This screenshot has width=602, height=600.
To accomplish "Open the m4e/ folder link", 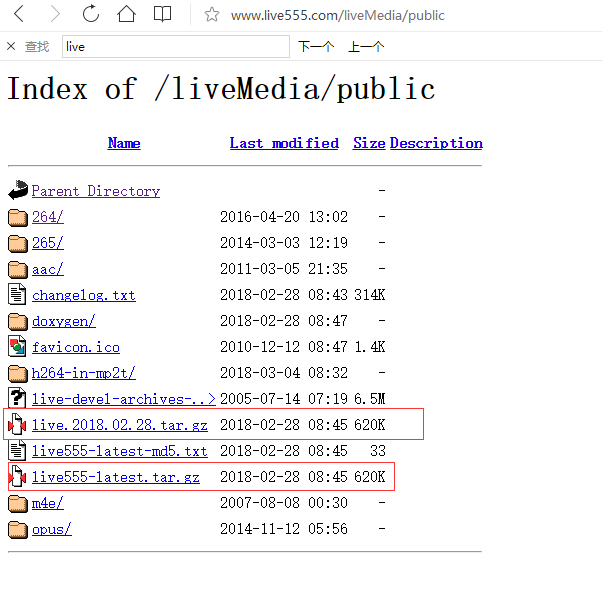I will click(x=48, y=503).
